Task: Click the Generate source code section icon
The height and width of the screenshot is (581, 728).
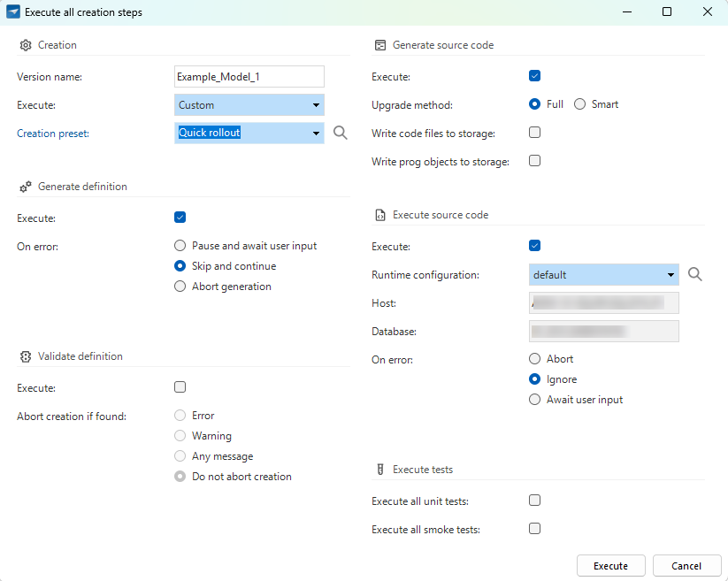Action: [x=380, y=45]
